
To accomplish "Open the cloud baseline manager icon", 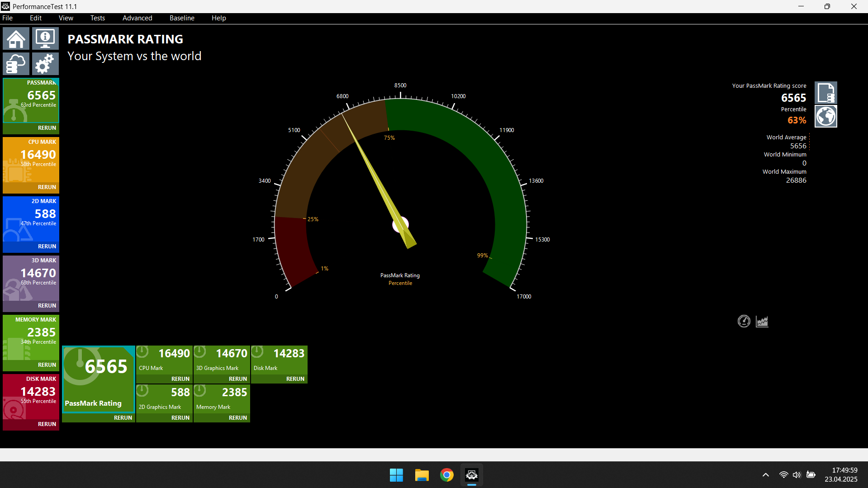I will point(16,64).
